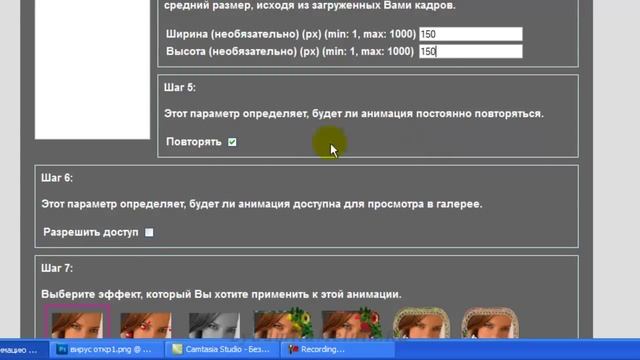This screenshot has height=360, width=640.
Task: Click the width (Ширина) input field
Action: click(471, 34)
